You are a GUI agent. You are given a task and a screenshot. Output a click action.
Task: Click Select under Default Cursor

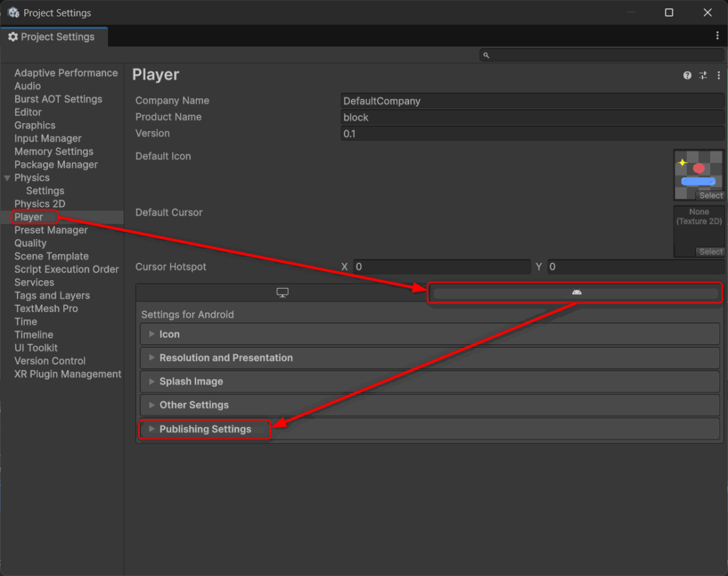[x=711, y=252]
